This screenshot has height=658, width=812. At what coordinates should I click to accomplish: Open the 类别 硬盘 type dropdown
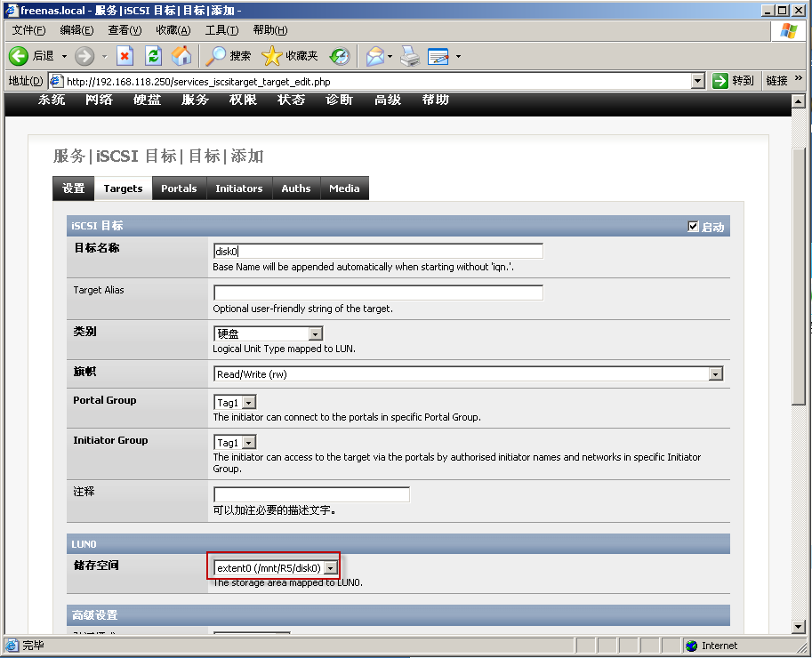(269, 333)
